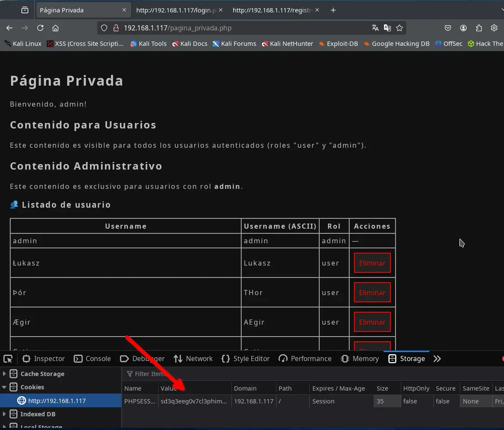Image resolution: width=504 pixels, height=430 pixels.
Task: Go forward with the forward arrow
Action: [x=25, y=28]
